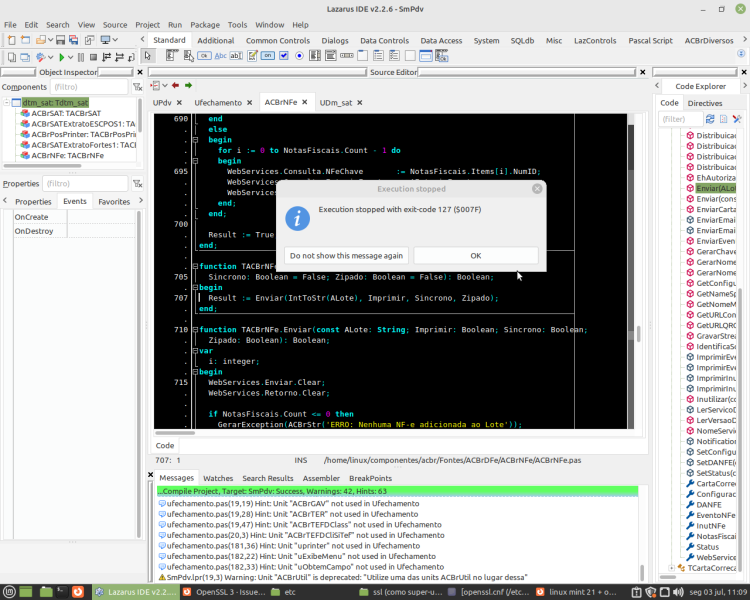Toggle form/unit view icon
This screenshot has width=750, height=600.
tap(89, 40)
